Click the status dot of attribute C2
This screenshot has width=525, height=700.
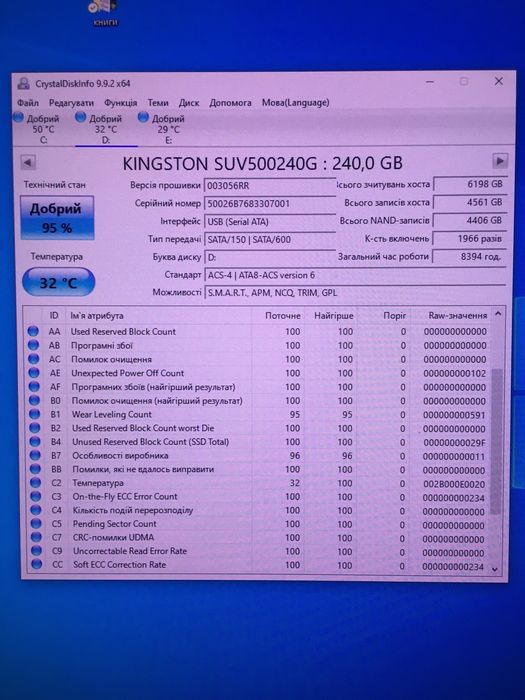[35, 483]
